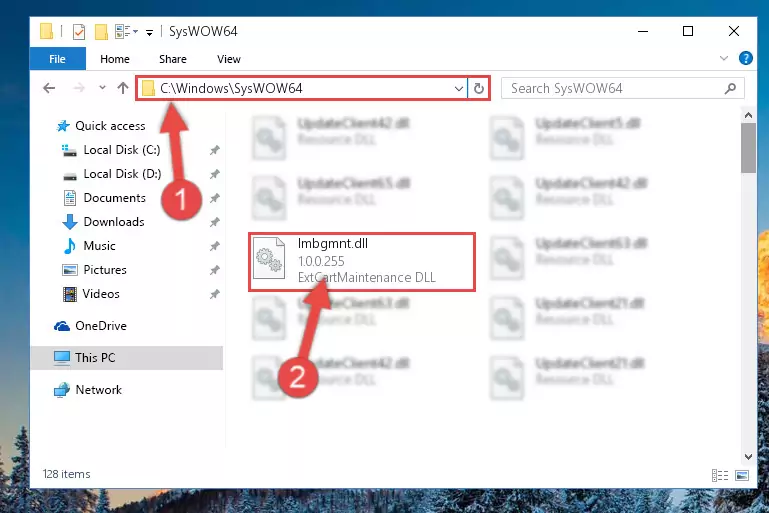
Task: Open the Help question mark icon
Action: coord(745,58)
